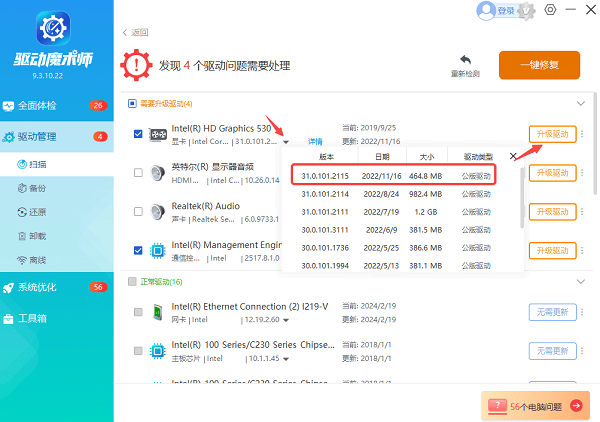Click the Ethernet network card icon
This screenshot has width=600, height=422.
pos(158,312)
